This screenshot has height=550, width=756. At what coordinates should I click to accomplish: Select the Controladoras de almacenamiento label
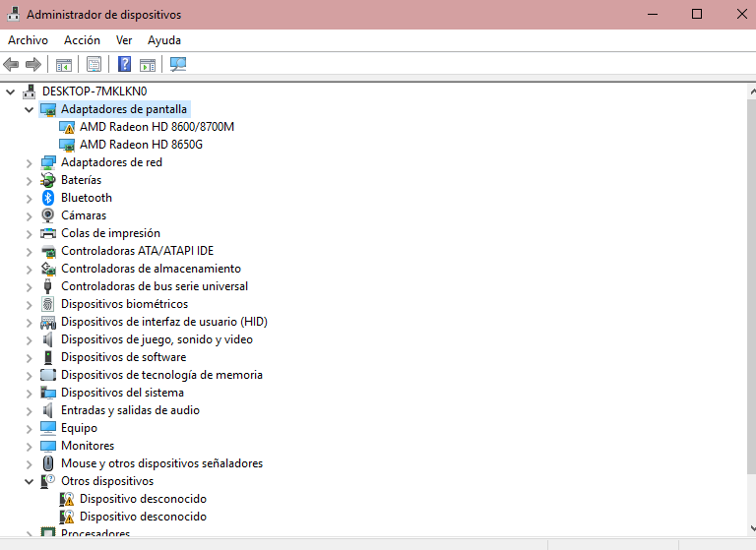click(151, 269)
